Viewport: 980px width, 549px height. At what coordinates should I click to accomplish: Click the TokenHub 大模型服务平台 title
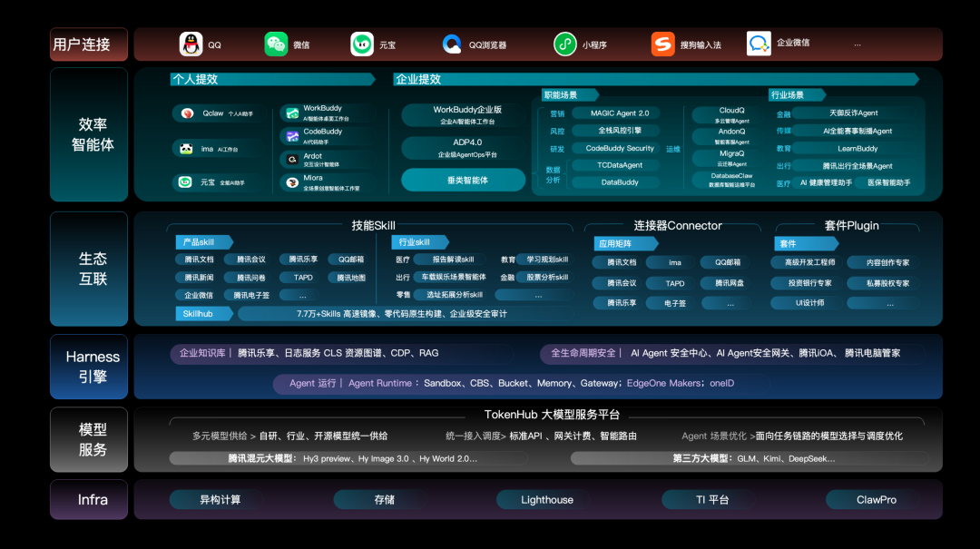552,415
